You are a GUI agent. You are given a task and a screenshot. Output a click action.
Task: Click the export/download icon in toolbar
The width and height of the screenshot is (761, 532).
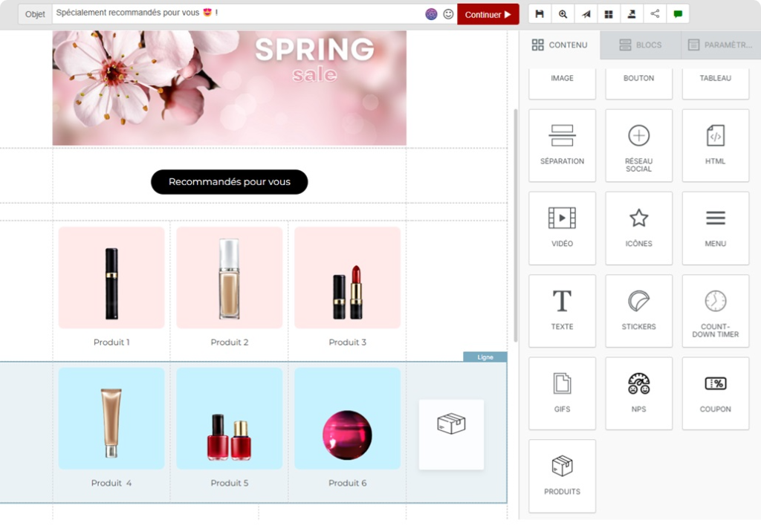(x=632, y=14)
